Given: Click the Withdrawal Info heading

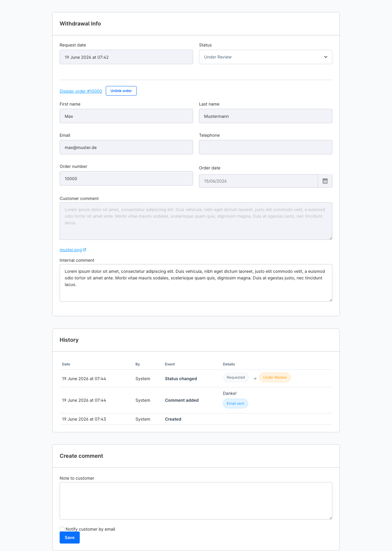Looking at the screenshot, I should (80, 24).
